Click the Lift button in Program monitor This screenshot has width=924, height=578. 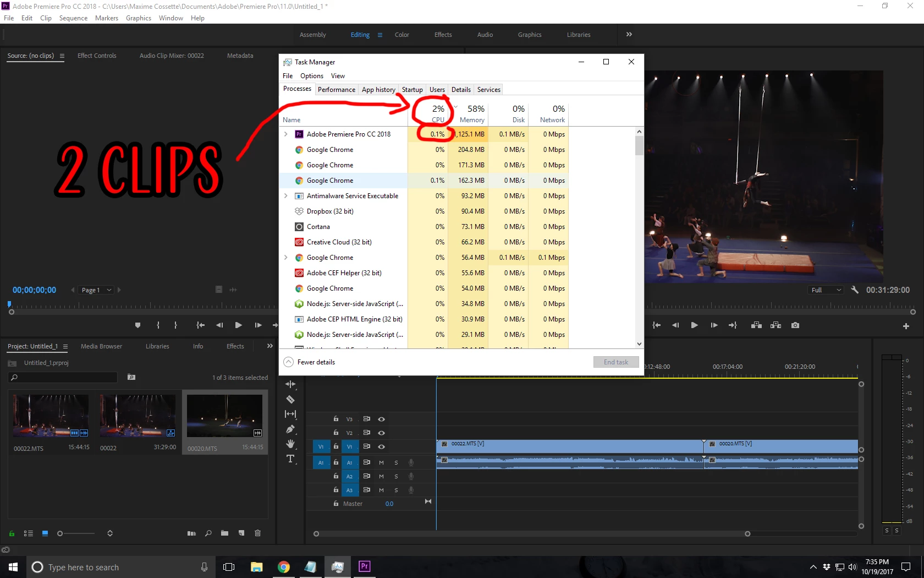click(x=756, y=325)
